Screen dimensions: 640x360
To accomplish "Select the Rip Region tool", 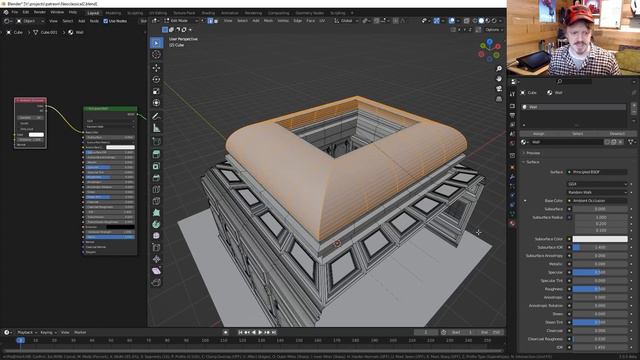I will click(x=156, y=282).
